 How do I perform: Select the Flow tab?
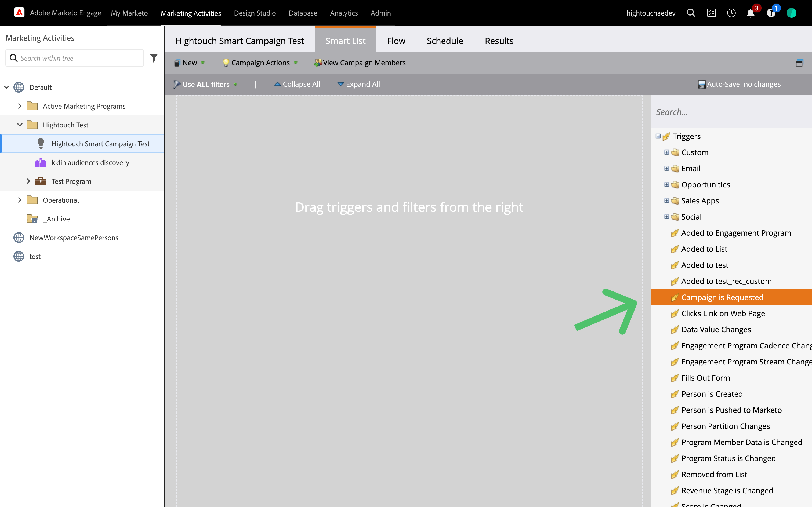397,40
